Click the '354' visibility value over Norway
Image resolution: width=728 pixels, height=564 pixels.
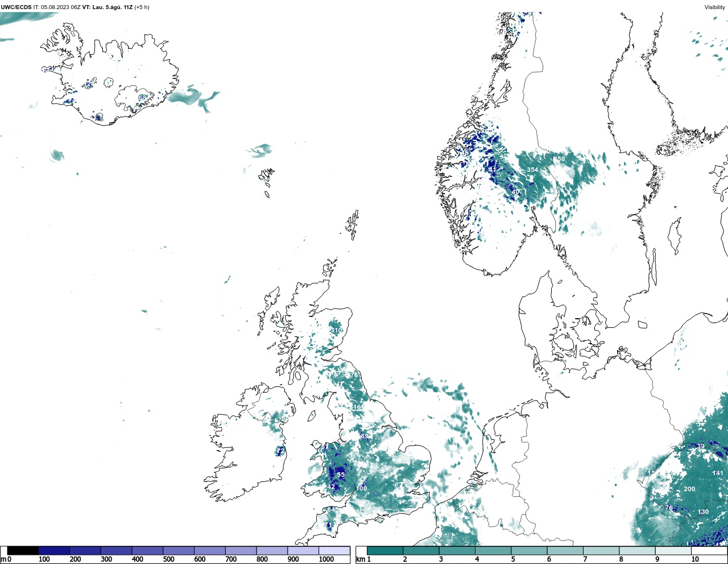pos(532,170)
